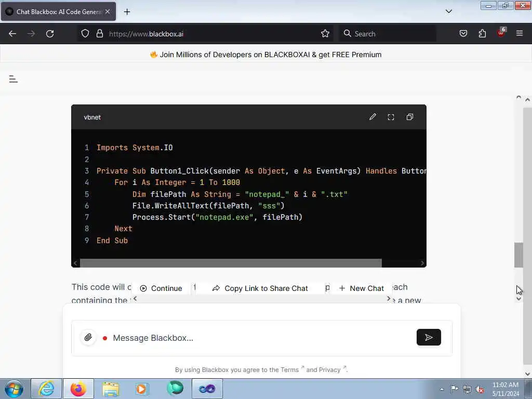Toggle the Blackbox sidebar menu
Screen dimensions: 532x399
(13, 79)
